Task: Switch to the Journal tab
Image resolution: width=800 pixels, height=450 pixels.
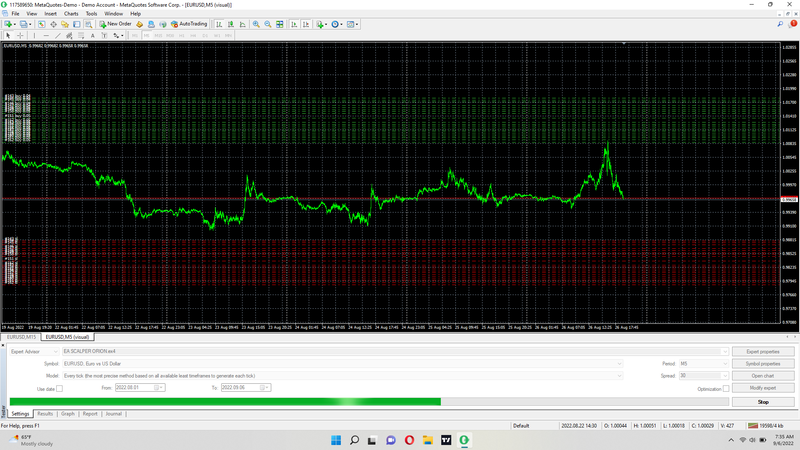Action: [114, 413]
